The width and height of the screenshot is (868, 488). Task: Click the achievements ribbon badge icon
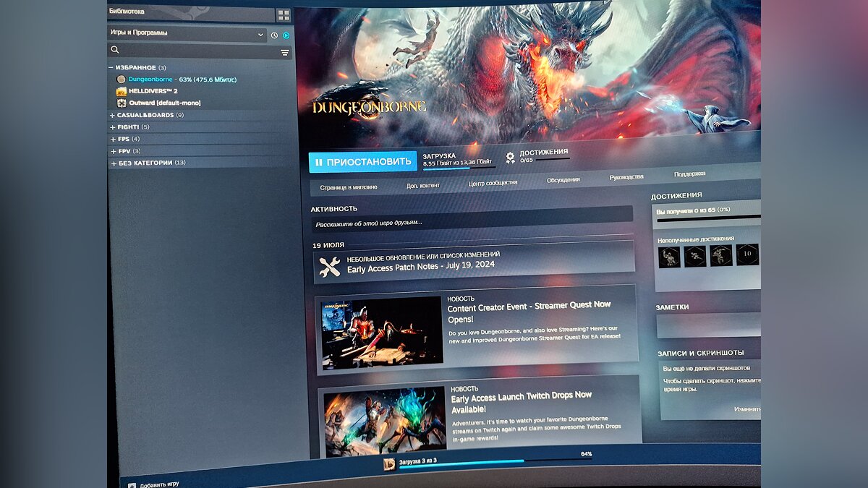(510, 158)
